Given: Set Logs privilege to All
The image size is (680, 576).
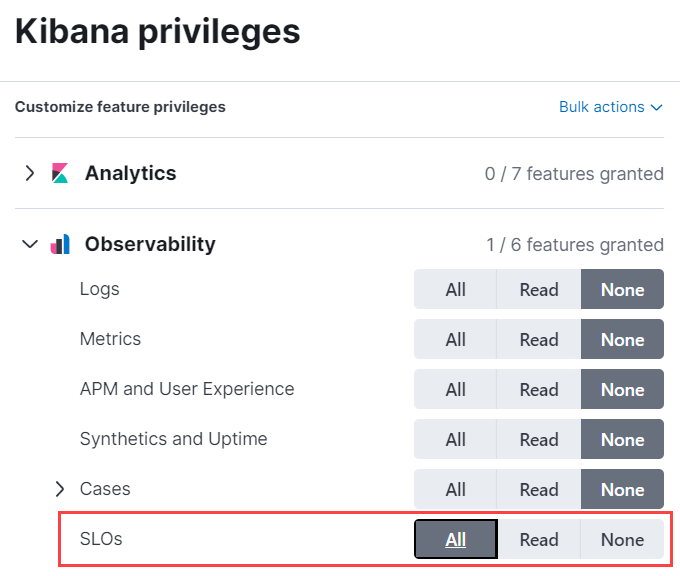Looking at the screenshot, I should [x=456, y=290].
